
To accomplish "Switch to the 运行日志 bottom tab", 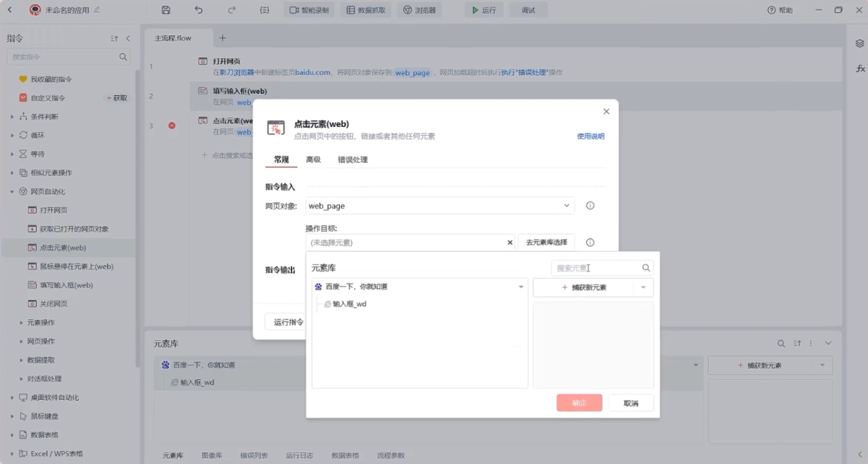I will click(299, 456).
